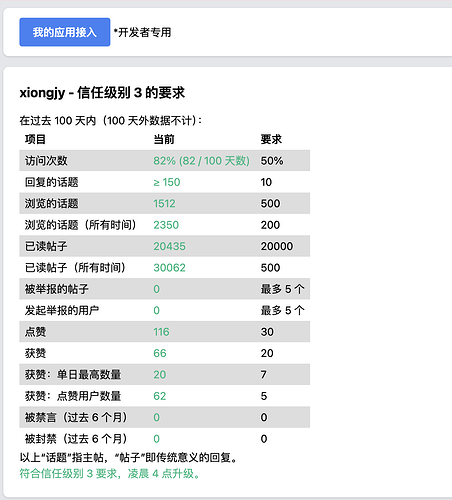Click requirement 5 in 点赞用户数量 row

click(x=264, y=396)
